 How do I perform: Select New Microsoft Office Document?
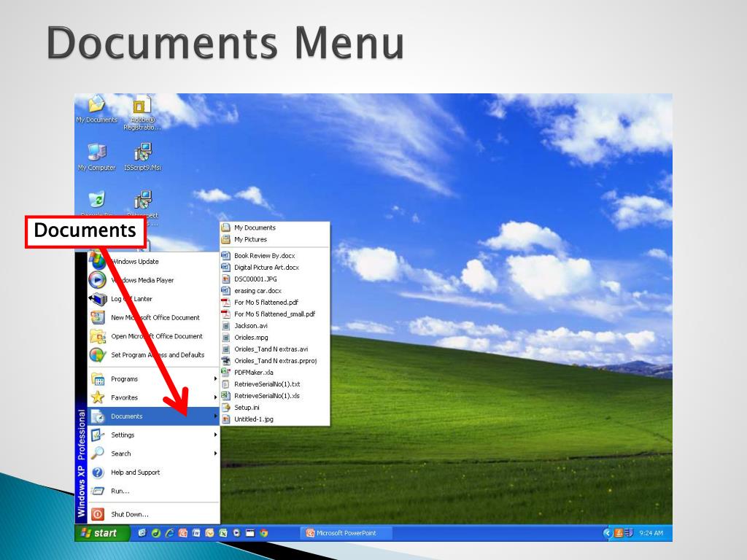[x=153, y=317]
